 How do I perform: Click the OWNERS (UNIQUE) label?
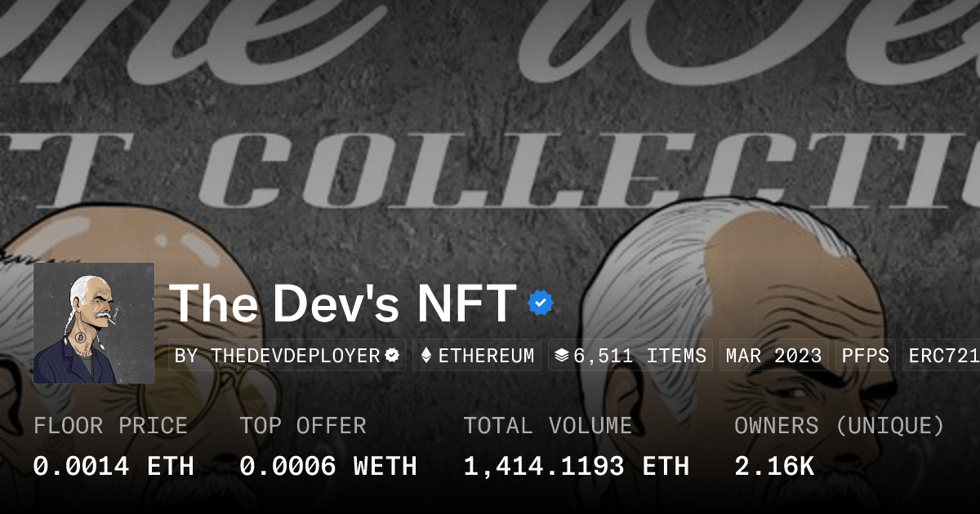[x=840, y=426]
